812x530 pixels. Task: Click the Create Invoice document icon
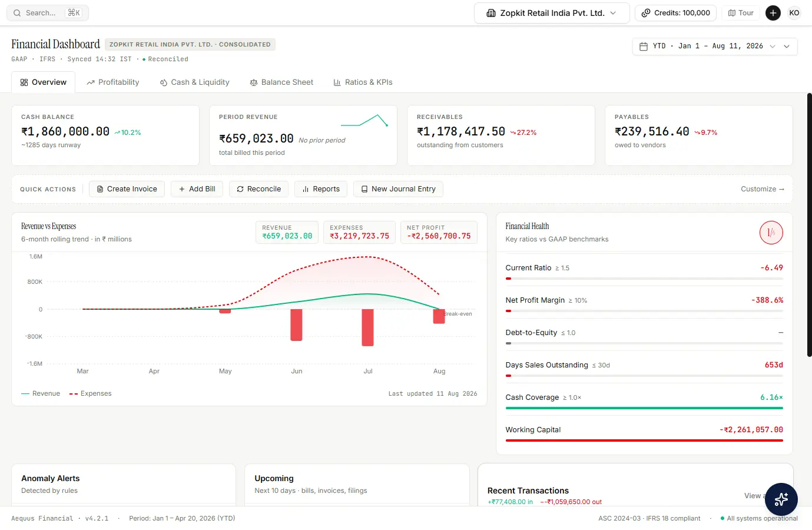pyautogui.click(x=100, y=189)
